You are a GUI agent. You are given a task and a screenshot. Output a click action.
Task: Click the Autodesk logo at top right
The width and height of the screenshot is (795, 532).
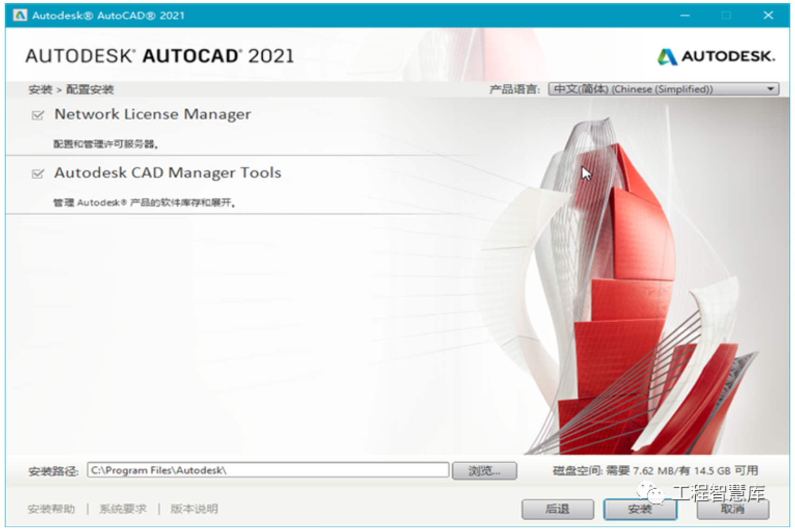coord(716,57)
